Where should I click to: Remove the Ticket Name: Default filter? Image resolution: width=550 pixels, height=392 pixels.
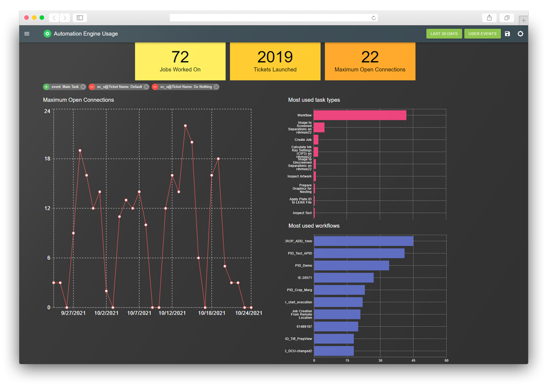tap(146, 87)
